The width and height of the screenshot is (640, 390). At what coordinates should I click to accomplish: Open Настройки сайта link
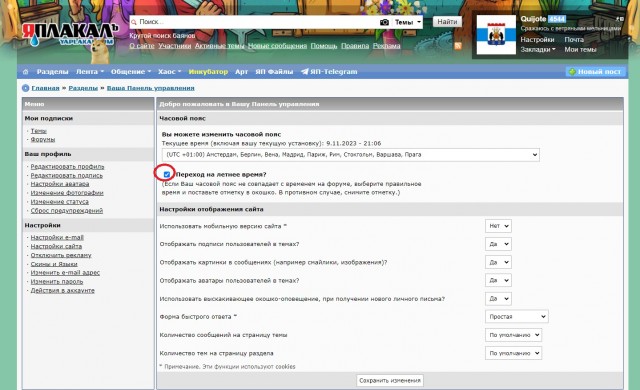point(56,246)
